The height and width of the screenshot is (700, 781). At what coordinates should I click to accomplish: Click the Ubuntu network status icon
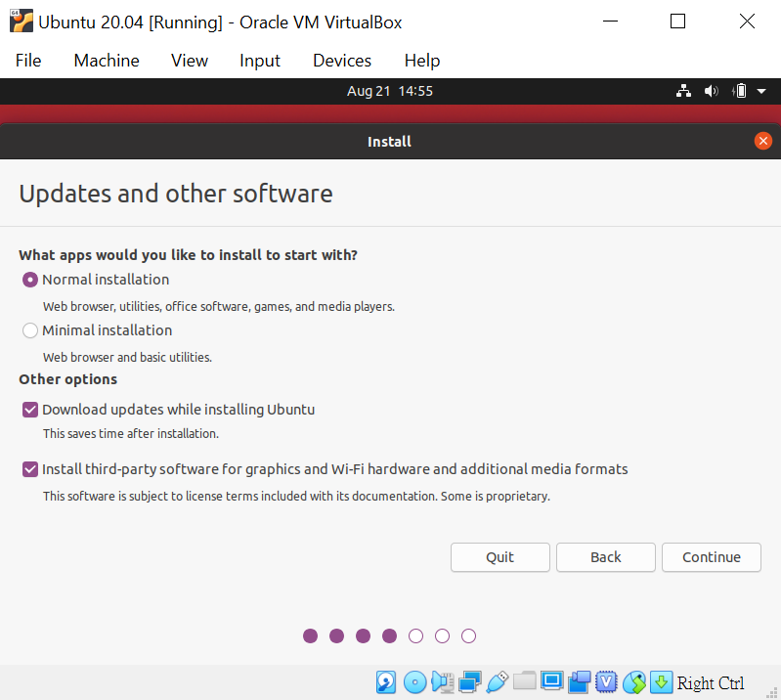click(x=683, y=91)
